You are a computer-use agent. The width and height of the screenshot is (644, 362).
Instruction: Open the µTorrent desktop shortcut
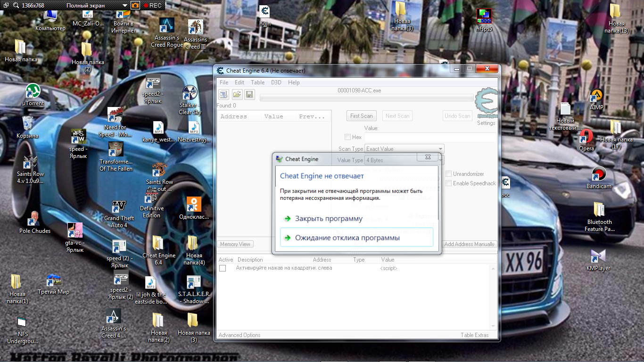coord(33,94)
